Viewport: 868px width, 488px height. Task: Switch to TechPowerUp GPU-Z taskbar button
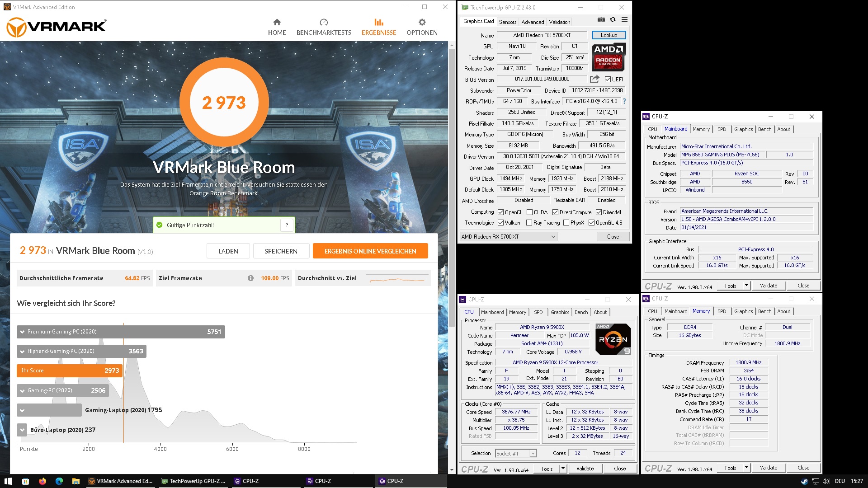193,481
